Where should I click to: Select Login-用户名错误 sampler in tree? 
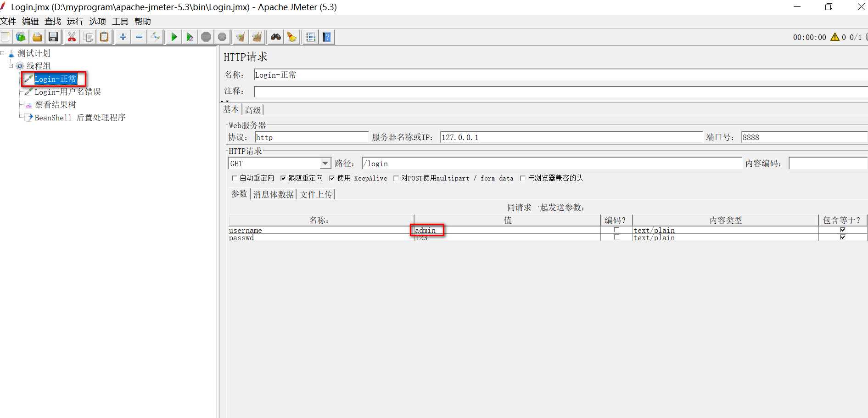pos(67,92)
